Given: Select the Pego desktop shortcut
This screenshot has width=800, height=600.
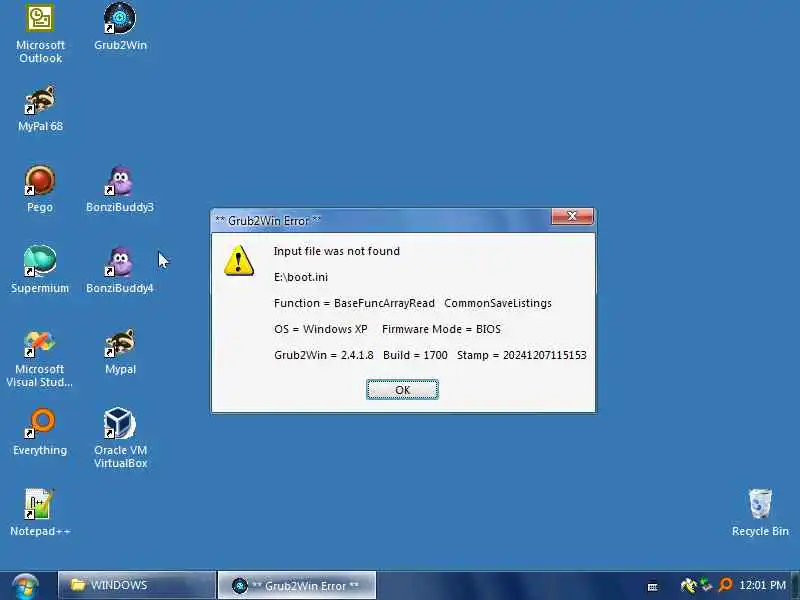Looking at the screenshot, I should click(x=40, y=189).
